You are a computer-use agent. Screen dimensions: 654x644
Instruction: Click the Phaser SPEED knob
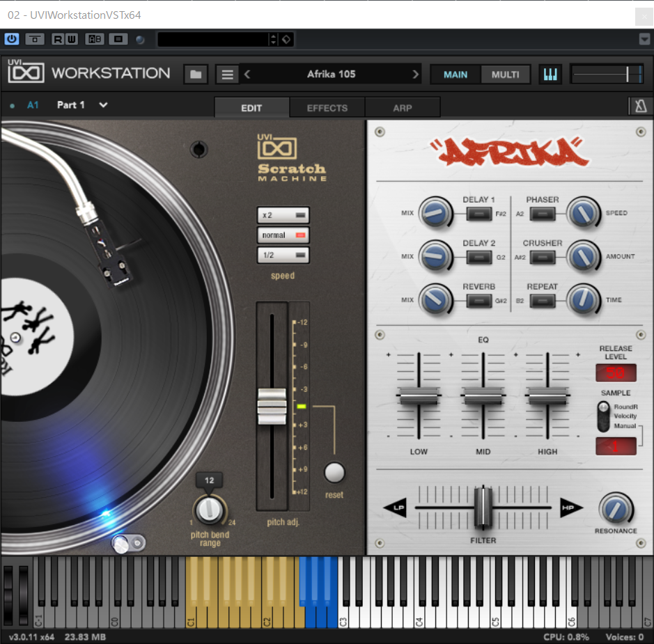(x=583, y=212)
